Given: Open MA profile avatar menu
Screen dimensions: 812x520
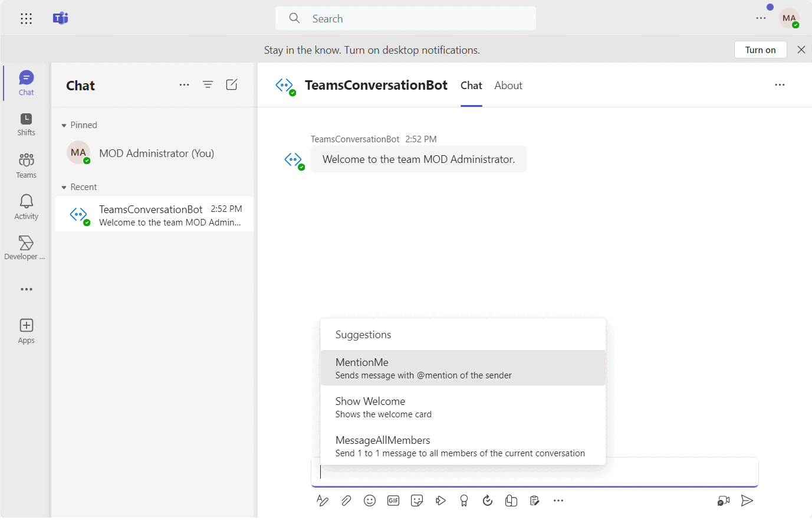Looking at the screenshot, I should coord(789,18).
